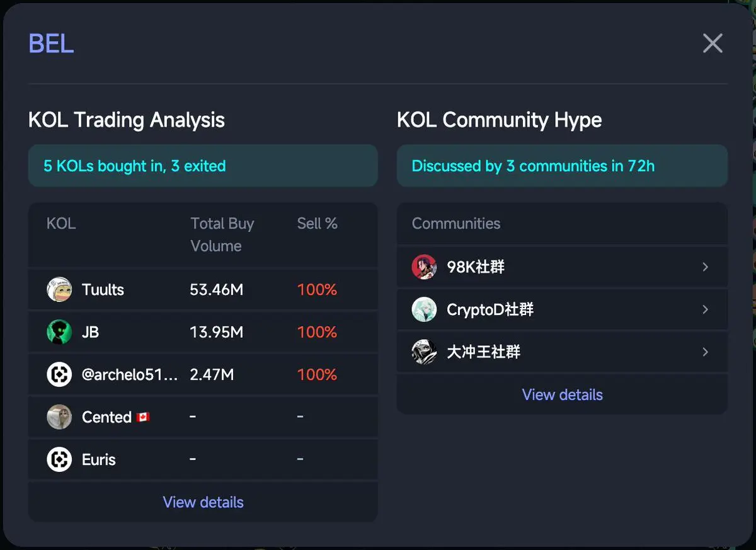Click Tuults profile avatar
The image size is (756, 550).
tap(59, 290)
